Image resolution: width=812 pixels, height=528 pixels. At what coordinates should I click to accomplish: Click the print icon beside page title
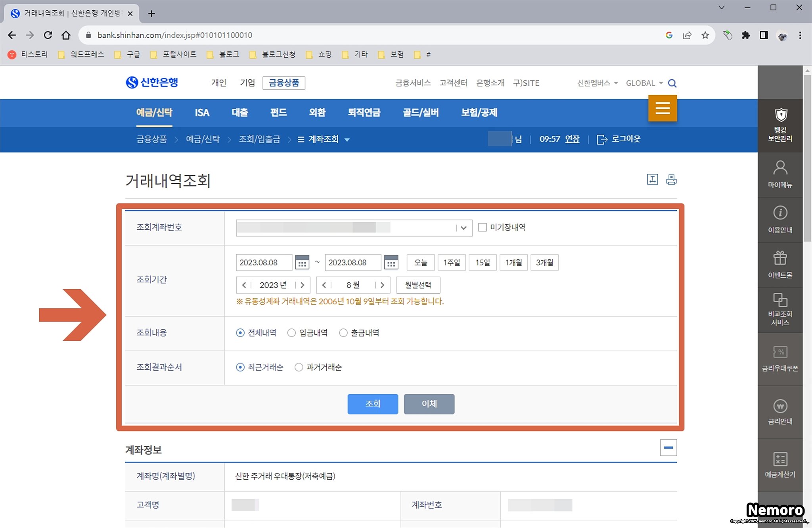click(x=671, y=180)
